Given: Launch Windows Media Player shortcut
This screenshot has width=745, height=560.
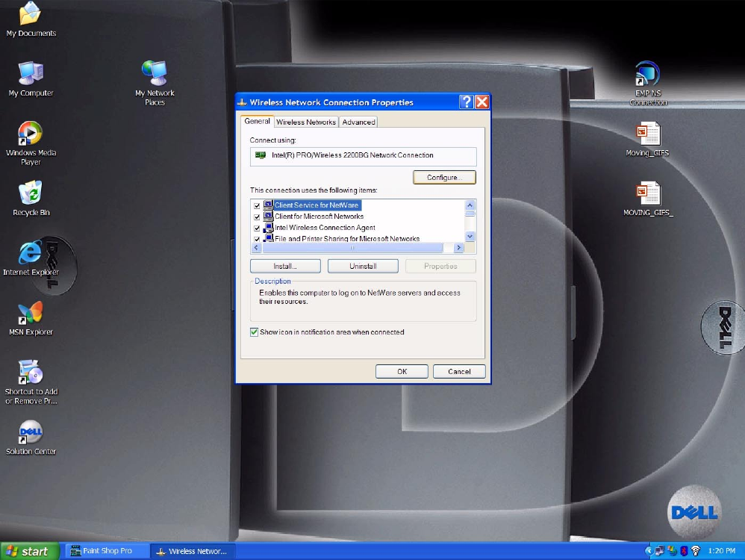Looking at the screenshot, I should pyautogui.click(x=31, y=143).
